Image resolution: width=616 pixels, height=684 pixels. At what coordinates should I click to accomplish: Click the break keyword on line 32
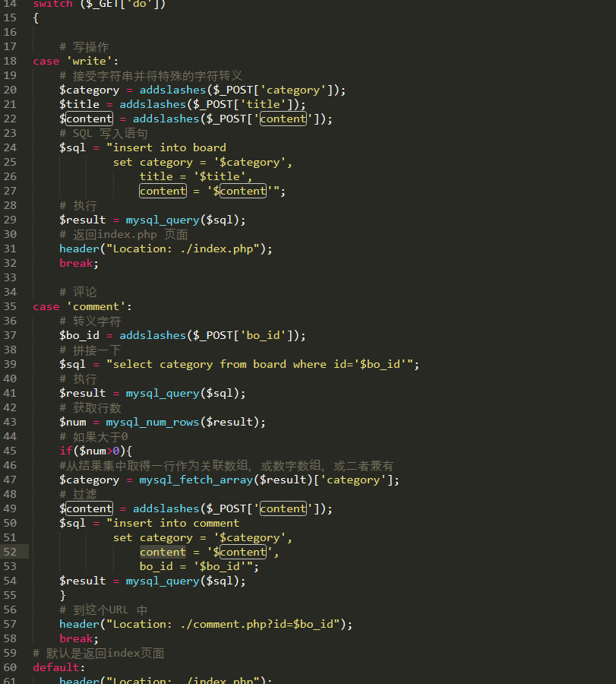[76, 263]
